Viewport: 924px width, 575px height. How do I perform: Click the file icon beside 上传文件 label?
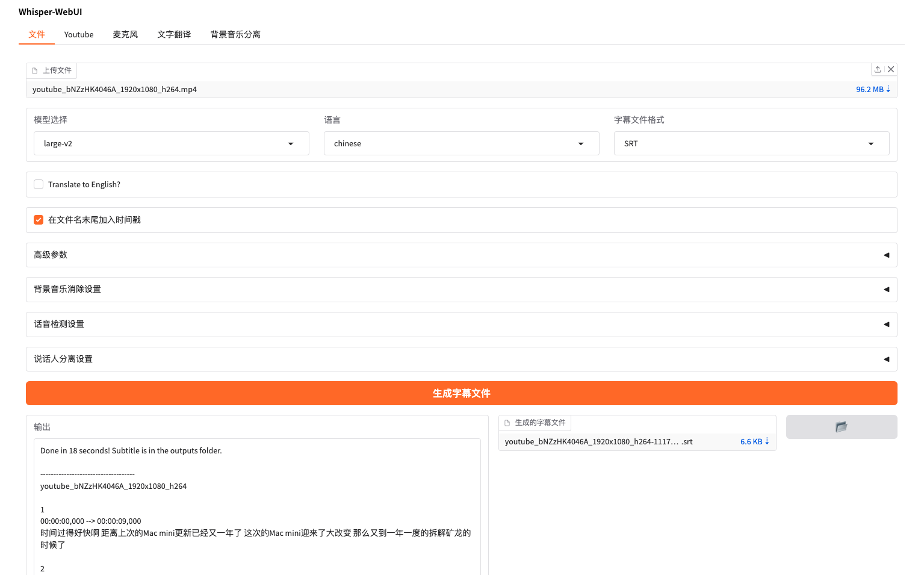(34, 70)
